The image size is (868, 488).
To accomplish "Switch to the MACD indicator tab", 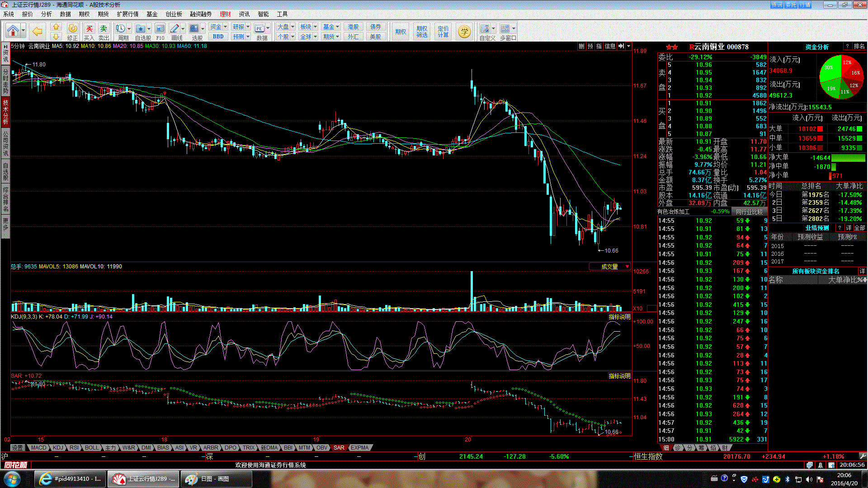I will pos(38,448).
